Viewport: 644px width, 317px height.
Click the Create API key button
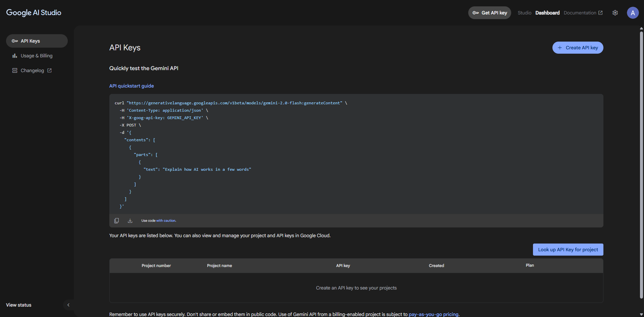coord(578,48)
